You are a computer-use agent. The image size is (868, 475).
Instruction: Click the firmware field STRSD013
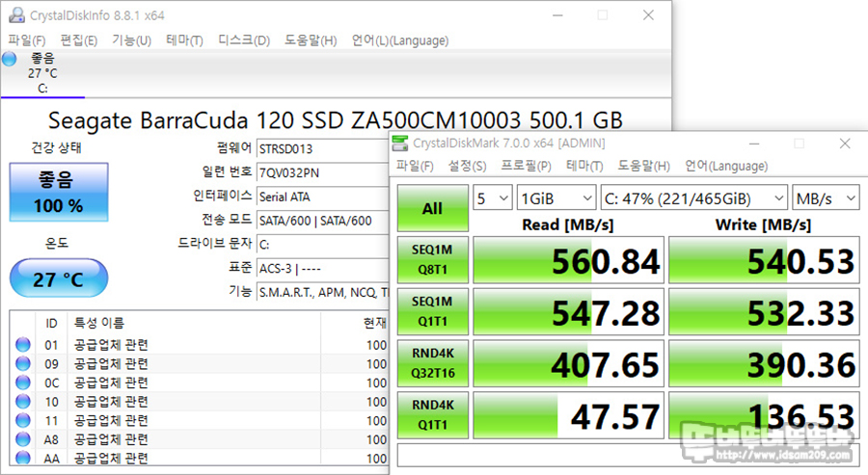[323, 148]
